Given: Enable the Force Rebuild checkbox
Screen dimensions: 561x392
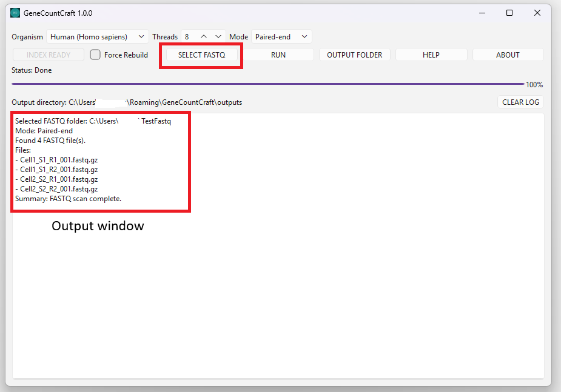Looking at the screenshot, I should (x=95, y=55).
